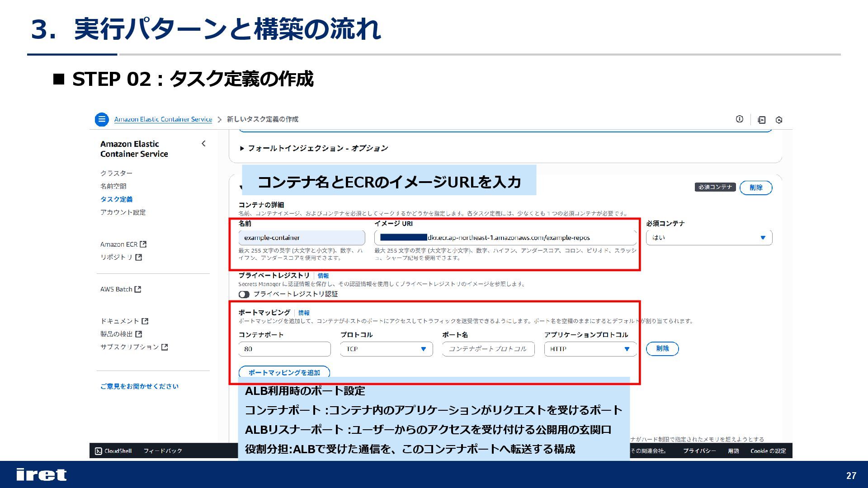Collapse the Amazon Elastic Container Service sidebar
This screenshot has height=488, width=868.
point(203,144)
